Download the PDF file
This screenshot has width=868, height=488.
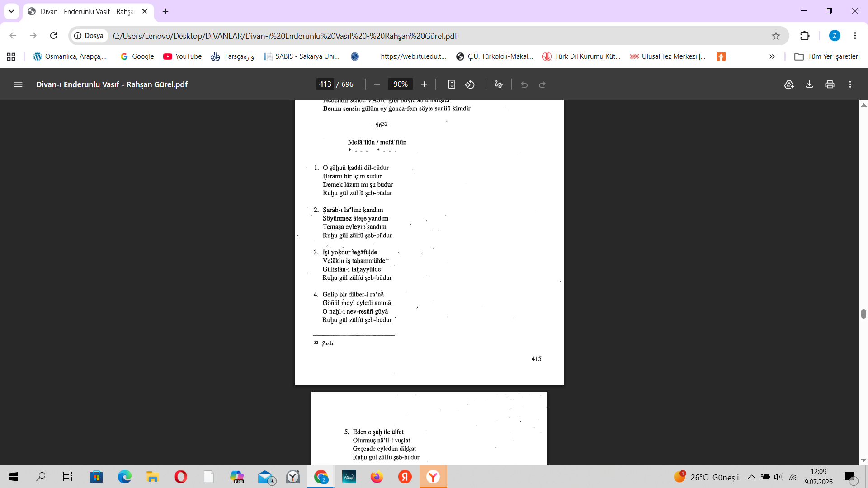click(809, 84)
